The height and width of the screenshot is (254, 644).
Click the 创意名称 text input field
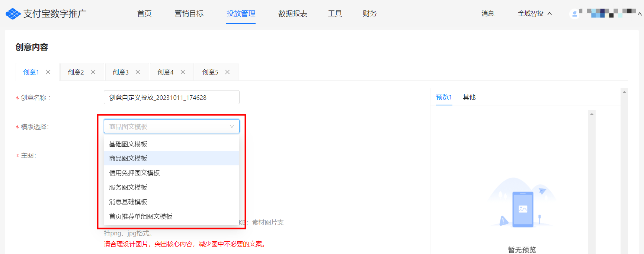click(171, 98)
